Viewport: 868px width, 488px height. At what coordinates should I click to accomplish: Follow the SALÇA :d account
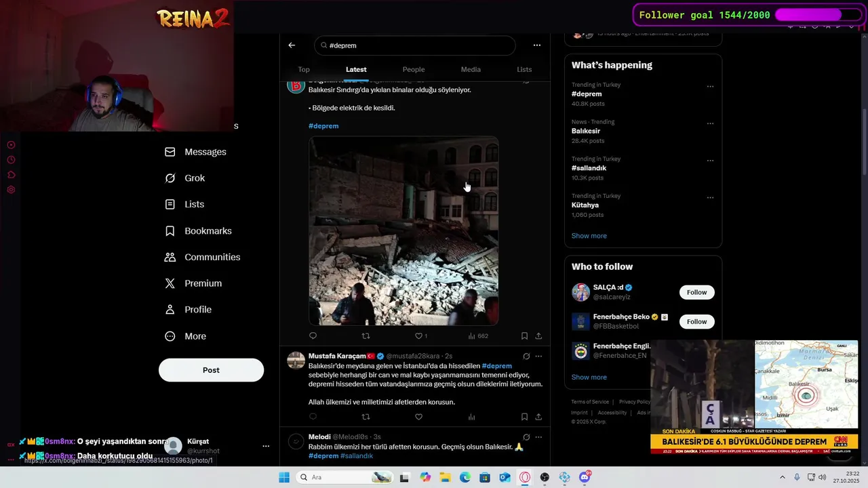point(696,292)
